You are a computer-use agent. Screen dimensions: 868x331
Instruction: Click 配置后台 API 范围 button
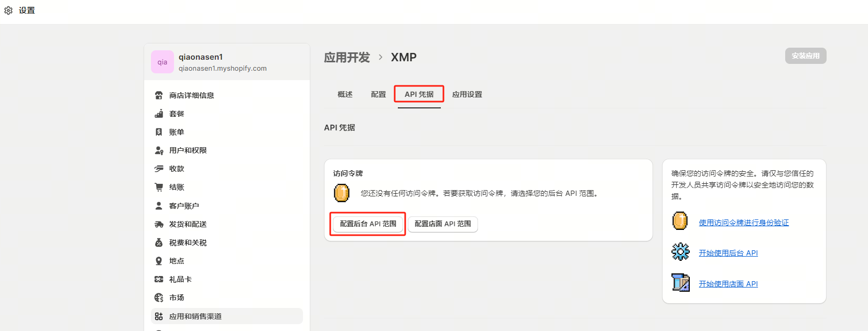point(368,224)
